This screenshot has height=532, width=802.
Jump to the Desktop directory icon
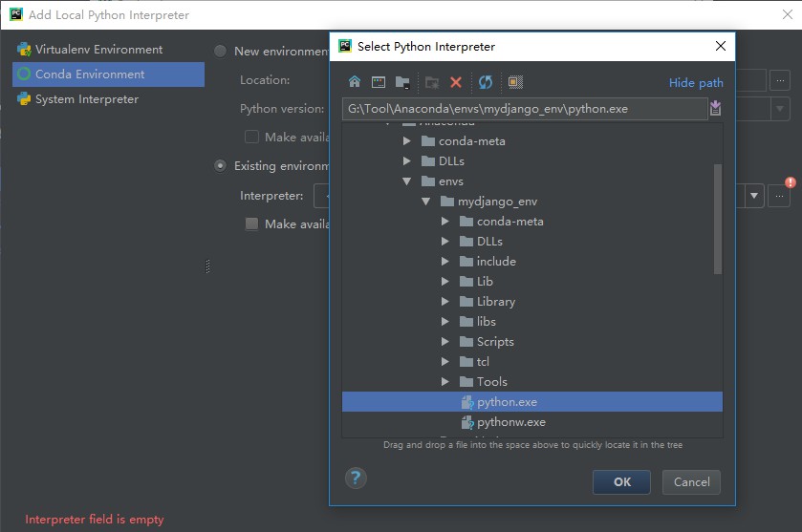[x=379, y=83]
